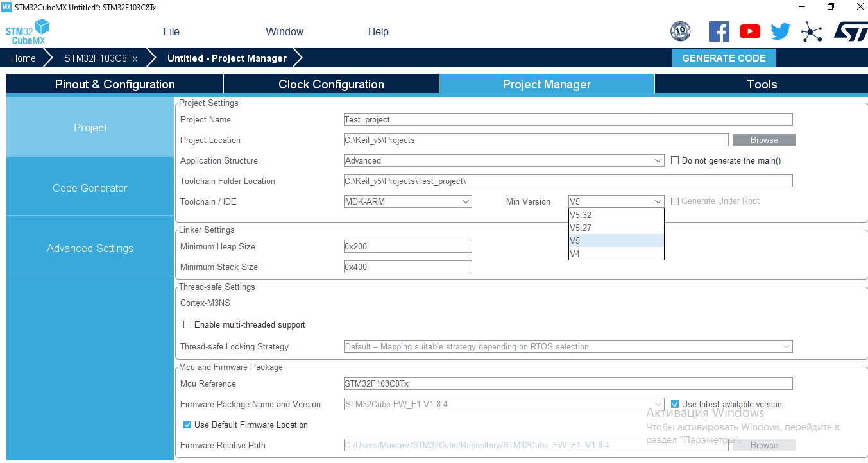Click the ST community network icon
Image resolution: width=868 pixels, height=463 pixels.
(812, 31)
